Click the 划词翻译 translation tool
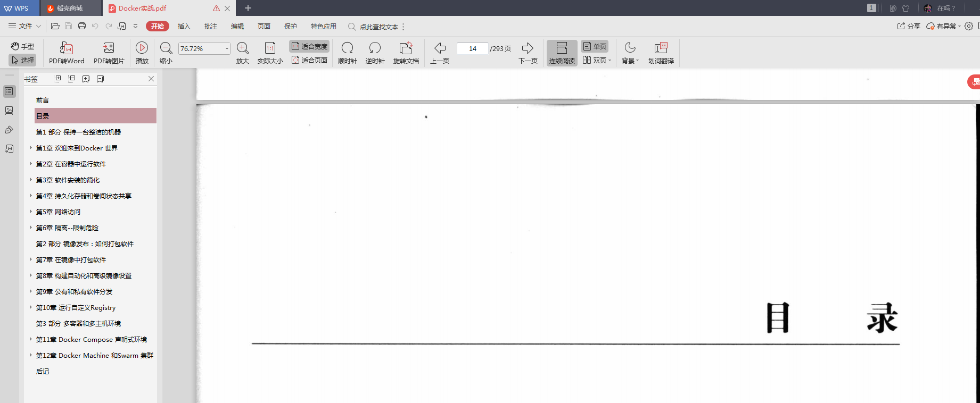Viewport: 980px width, 403px height. (x=661, y=53)
